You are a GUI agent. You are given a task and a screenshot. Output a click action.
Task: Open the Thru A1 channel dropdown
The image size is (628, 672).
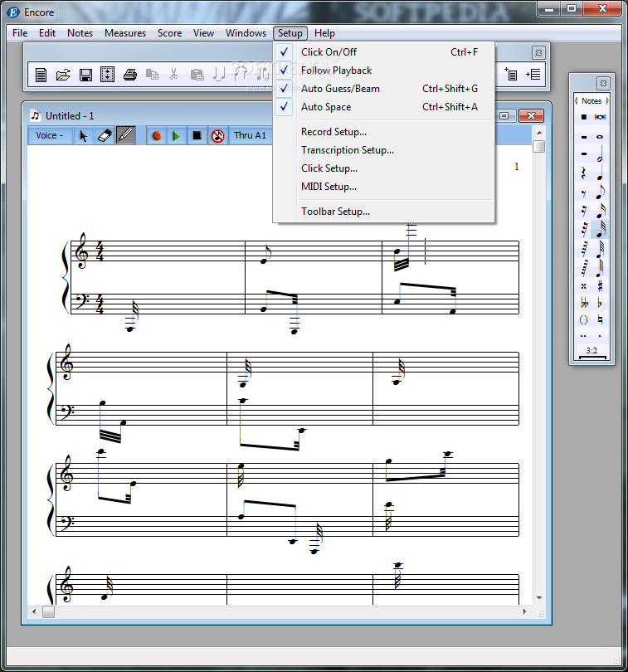(x=251, y=135)
